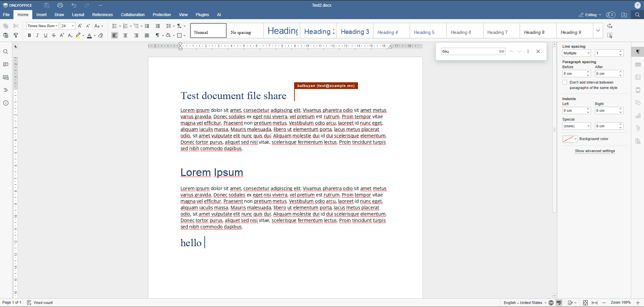Open the Headings navigation panel
Viewport: 644px width, 307px height.
(6, 90)
